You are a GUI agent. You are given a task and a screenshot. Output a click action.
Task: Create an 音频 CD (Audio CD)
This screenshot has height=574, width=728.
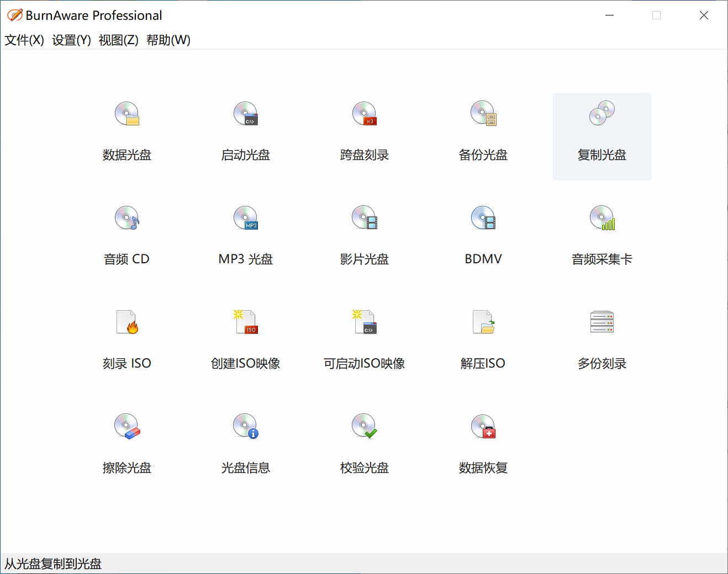click(x=126, y=236)
